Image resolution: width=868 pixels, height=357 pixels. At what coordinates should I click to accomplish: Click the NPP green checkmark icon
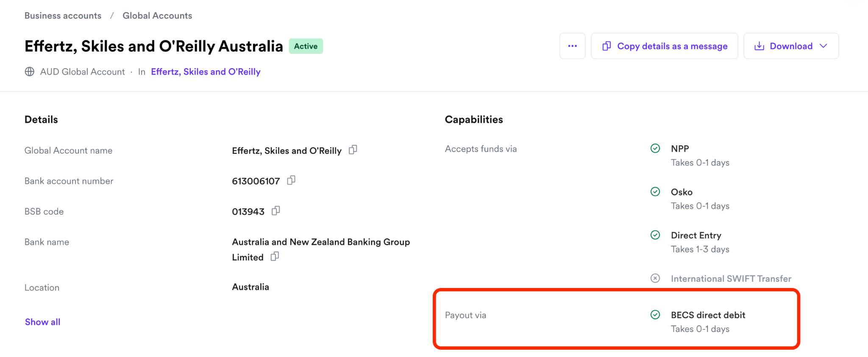pos(655,148)
